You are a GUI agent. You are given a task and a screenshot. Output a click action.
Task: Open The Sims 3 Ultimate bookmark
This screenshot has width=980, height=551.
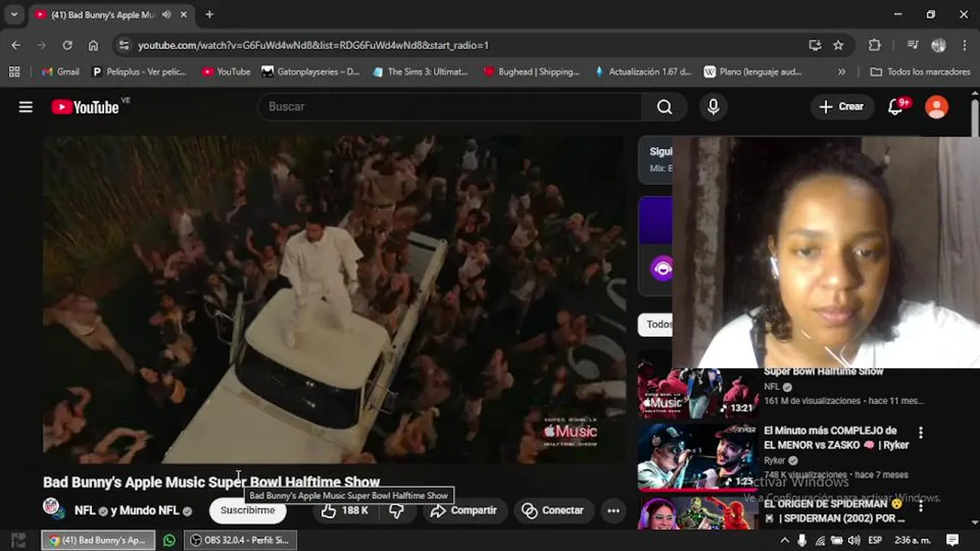[420, 71]
